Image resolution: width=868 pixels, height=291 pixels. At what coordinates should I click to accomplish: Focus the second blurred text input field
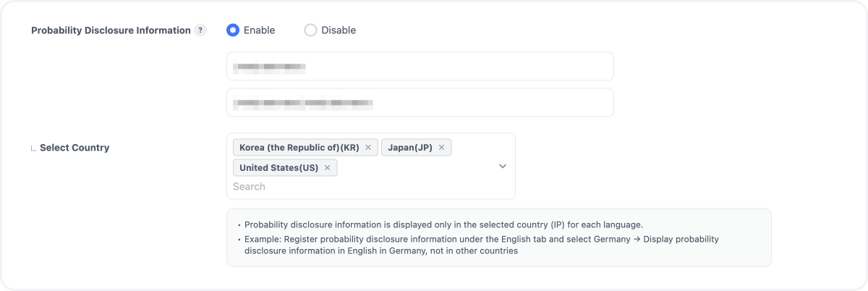[x=420, y=103]
